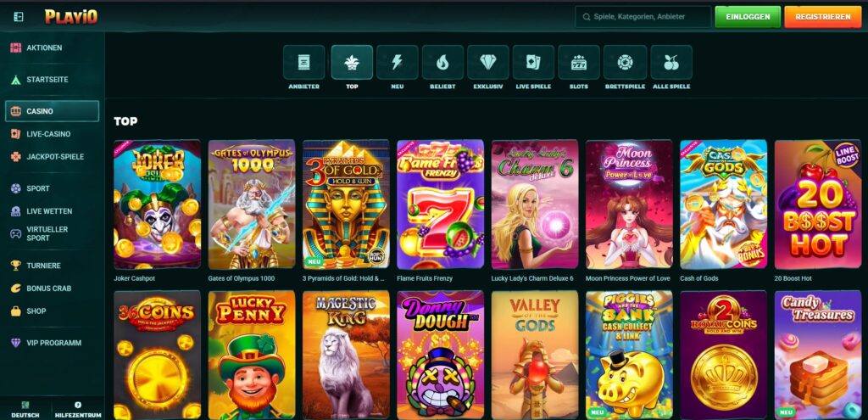Click the 'Gates of Olympus 1000' title text
Image resolution: width=868 pixels, height=420 pixels.
click(242, 278)
